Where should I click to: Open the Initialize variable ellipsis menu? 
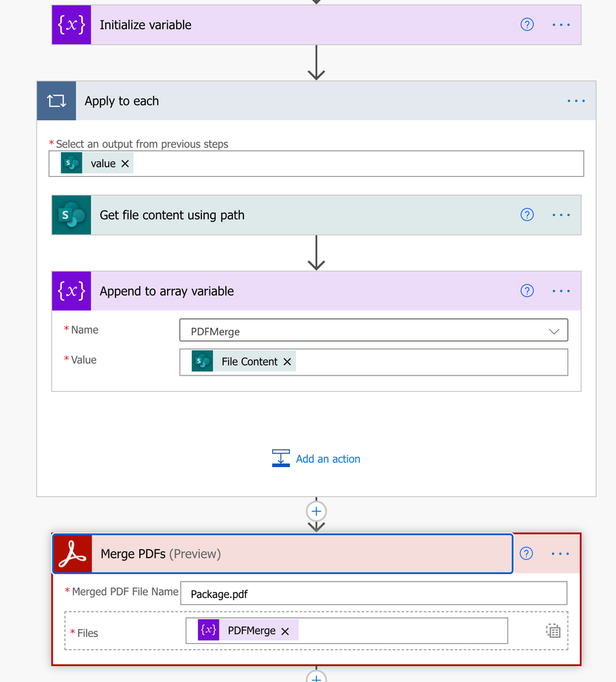tap(561, 25)
